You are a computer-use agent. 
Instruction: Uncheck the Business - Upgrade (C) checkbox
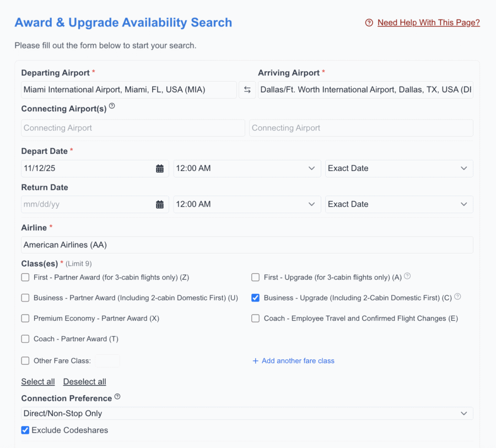(x=255, y=298)
